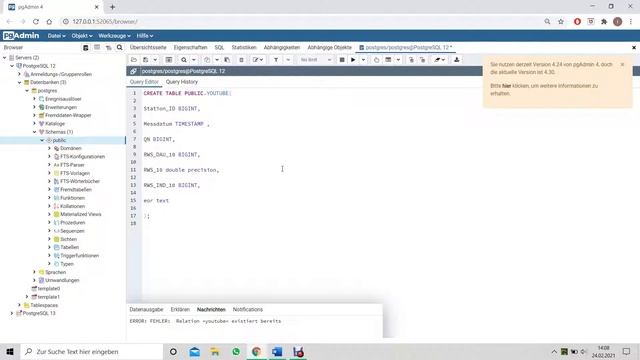Select the Query History tab
The image size is (640, 360).
click(x=182, y=82)
